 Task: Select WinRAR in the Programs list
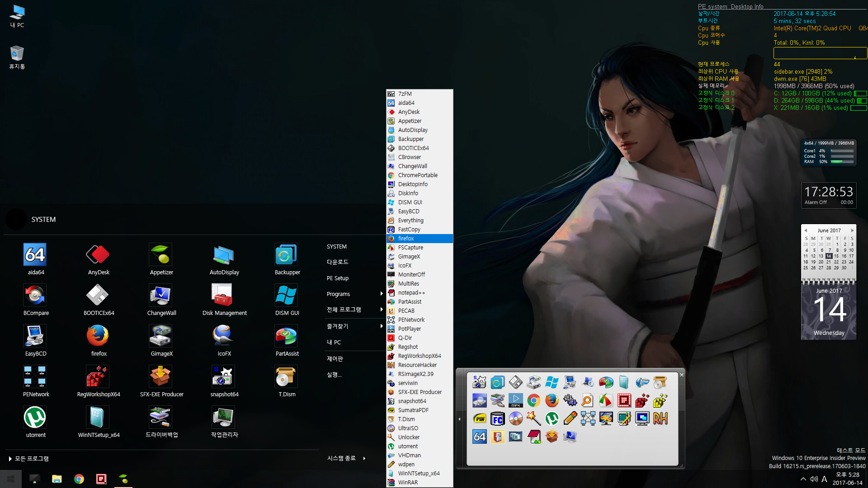(x=420, y=483)
